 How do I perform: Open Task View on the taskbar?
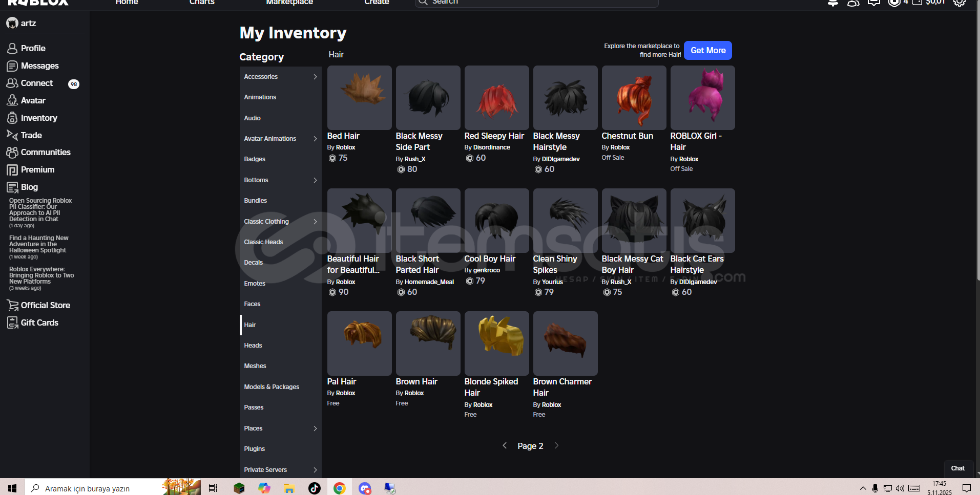pyautogui.click(x=213, y=488)
